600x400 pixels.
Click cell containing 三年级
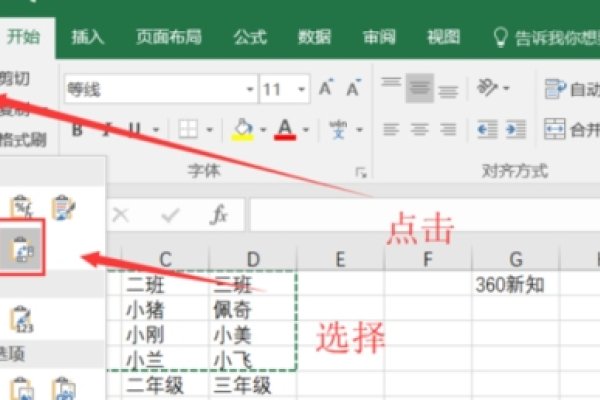253,385
